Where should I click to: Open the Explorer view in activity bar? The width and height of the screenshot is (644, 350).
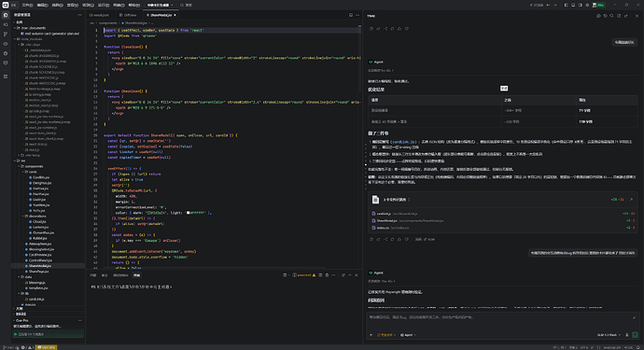tap(6, 15)
